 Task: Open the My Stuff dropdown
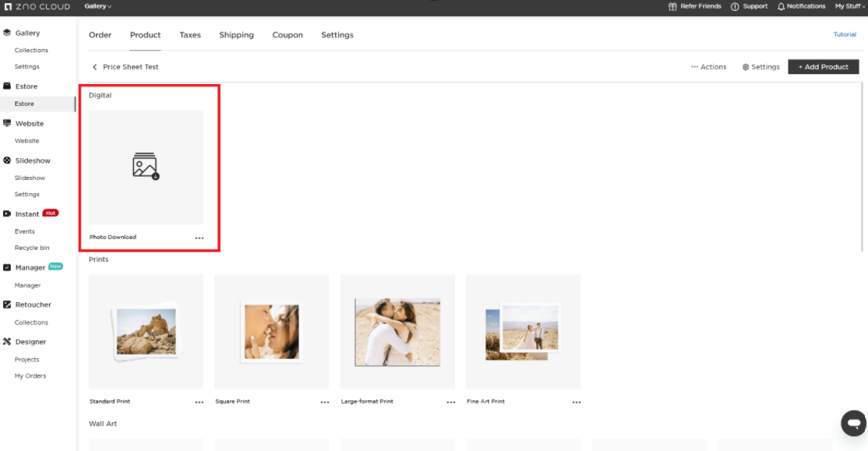pyautogui.click(x=849, y=6)
